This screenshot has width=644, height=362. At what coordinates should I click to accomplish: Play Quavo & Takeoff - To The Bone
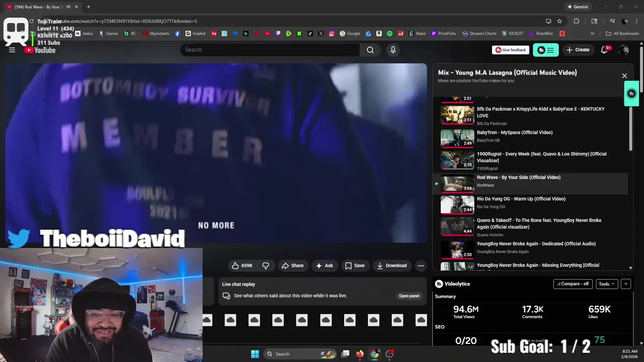point(531,226)
